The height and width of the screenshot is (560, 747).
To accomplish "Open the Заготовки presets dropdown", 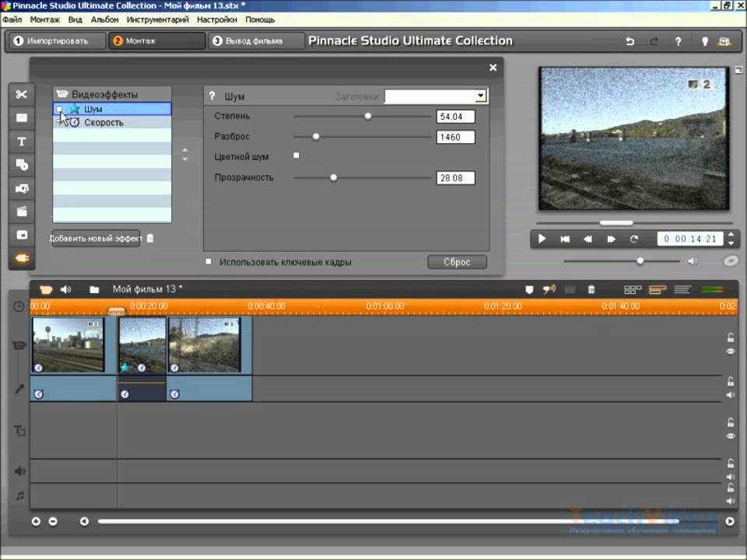I will 481,96.
